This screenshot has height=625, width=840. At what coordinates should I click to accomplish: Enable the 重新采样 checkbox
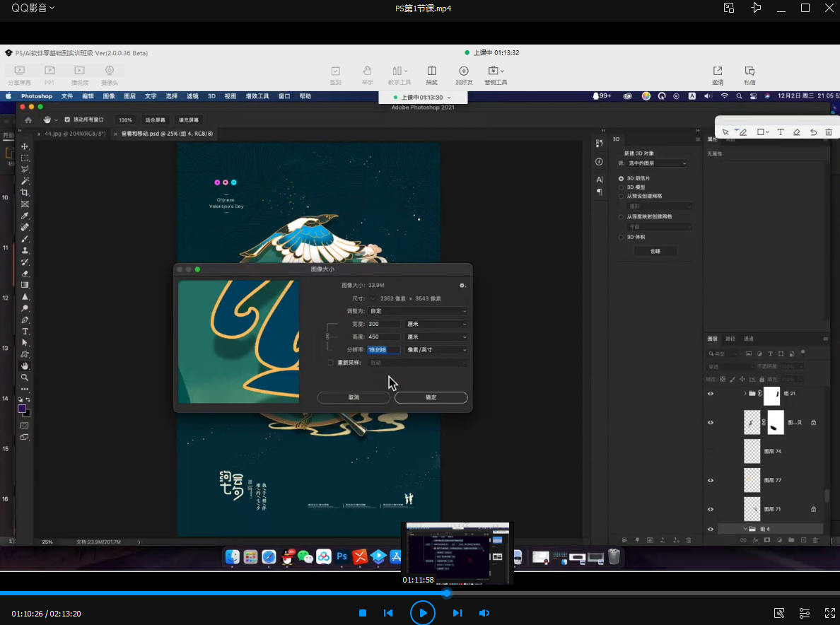pos(330,363)
